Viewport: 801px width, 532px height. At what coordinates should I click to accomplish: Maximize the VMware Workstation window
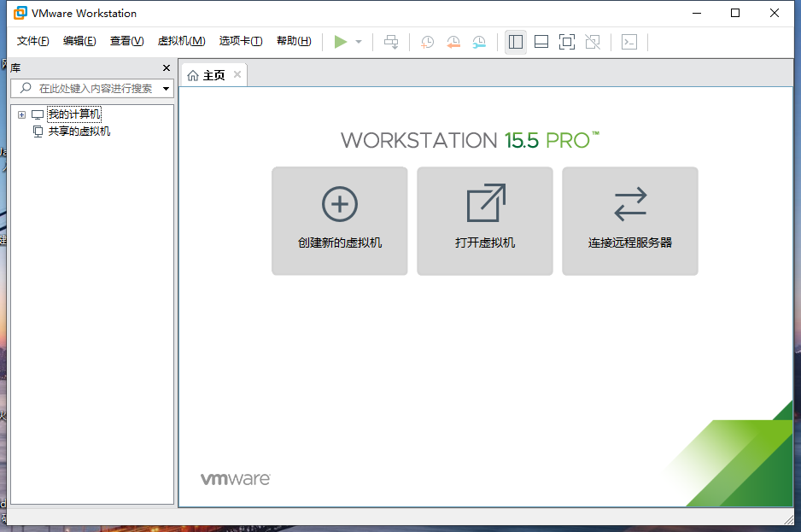735,14
